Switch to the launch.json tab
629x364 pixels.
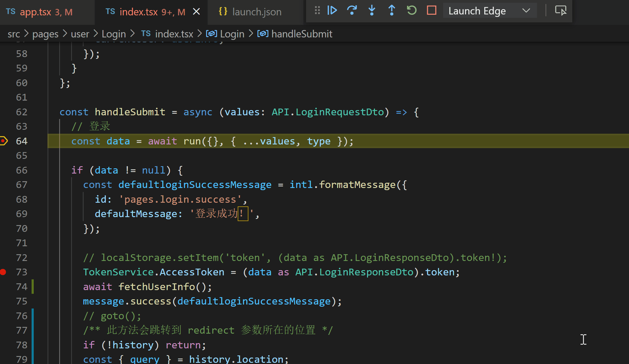pos(257,12)
